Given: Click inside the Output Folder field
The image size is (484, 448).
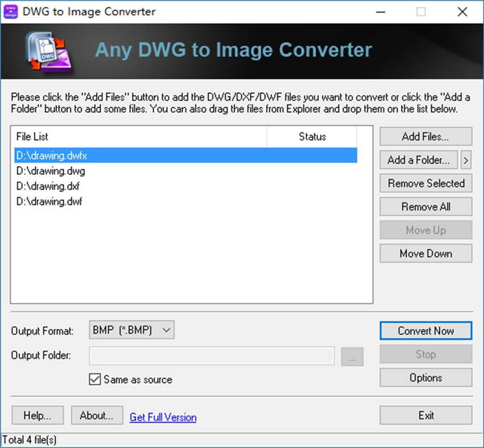Looking at the screenshot, I should tap(211, 356).
